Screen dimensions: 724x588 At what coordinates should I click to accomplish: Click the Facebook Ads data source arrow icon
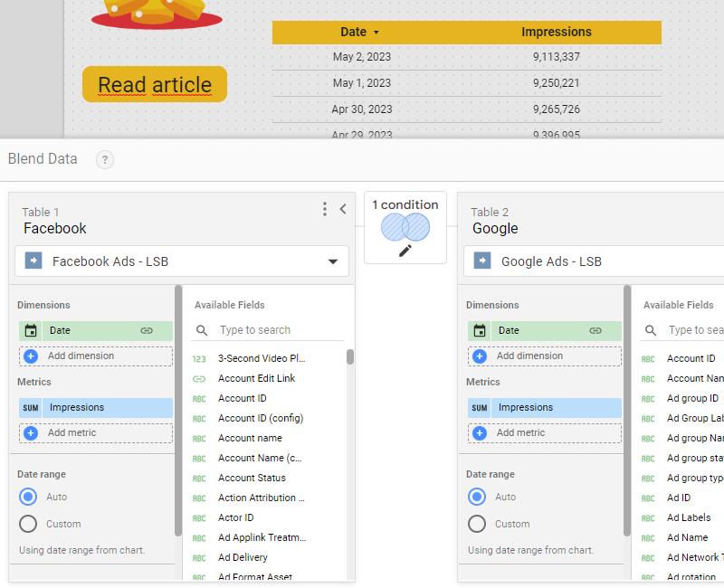33,261
